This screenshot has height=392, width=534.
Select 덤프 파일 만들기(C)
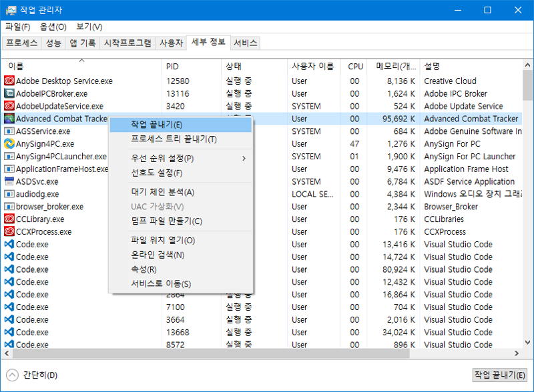point(181,221)
